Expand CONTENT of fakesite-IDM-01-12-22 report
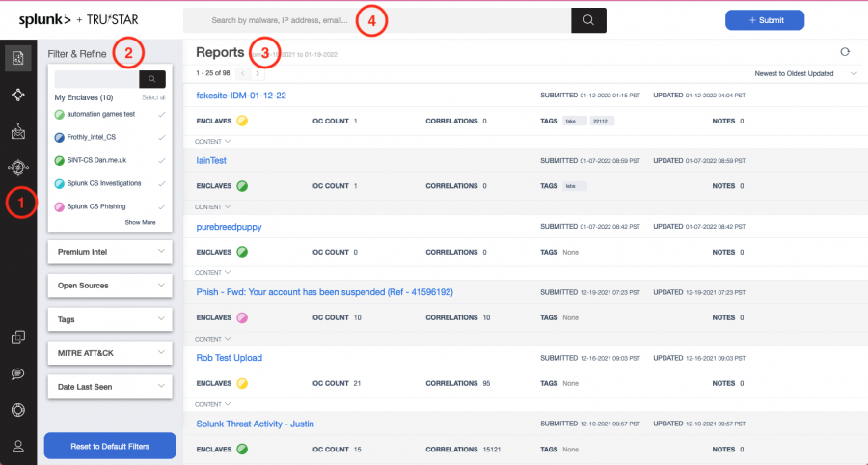The width and height of the screenshot is (868, 465). (212, 142)
